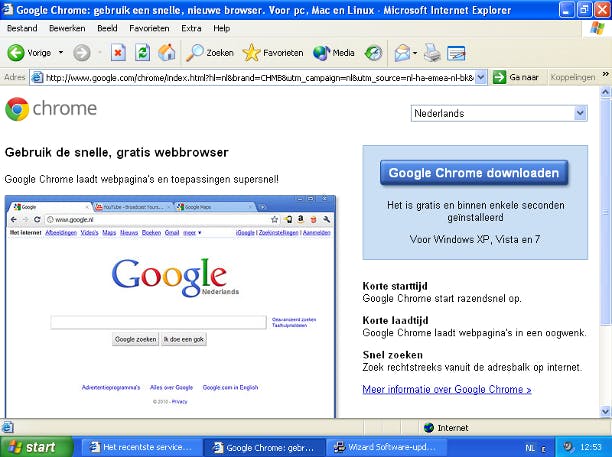Image resolution: width=612 pixels, height=457 pixels.
Task: Click the NL language indicator in tray
Action: (530, 448)
